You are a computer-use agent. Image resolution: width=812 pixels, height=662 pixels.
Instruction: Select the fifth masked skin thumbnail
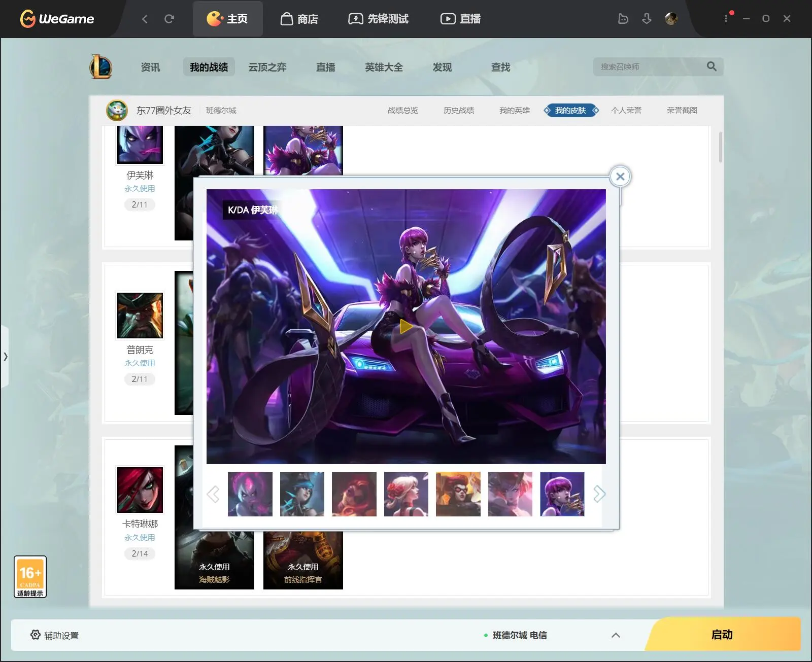(x=458, y=494)
